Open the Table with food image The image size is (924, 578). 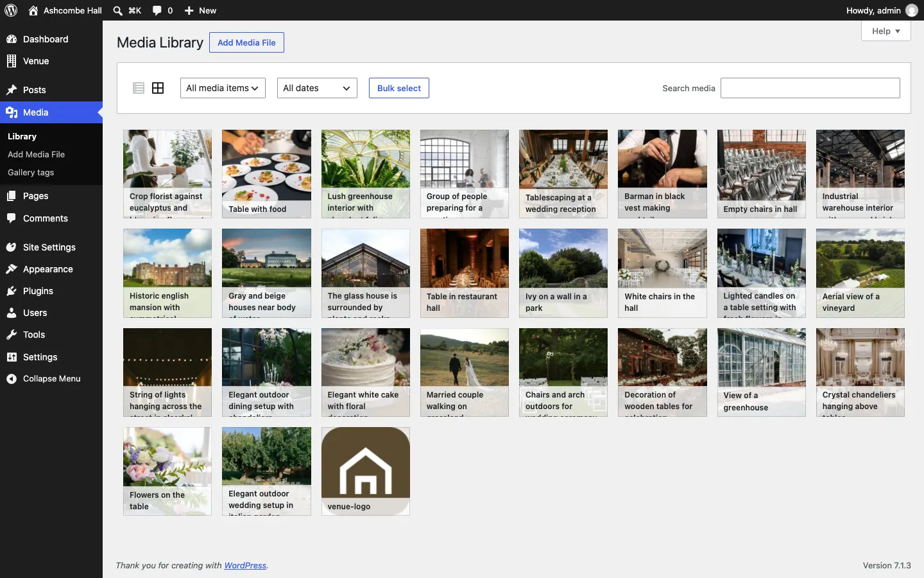(266, 174)
